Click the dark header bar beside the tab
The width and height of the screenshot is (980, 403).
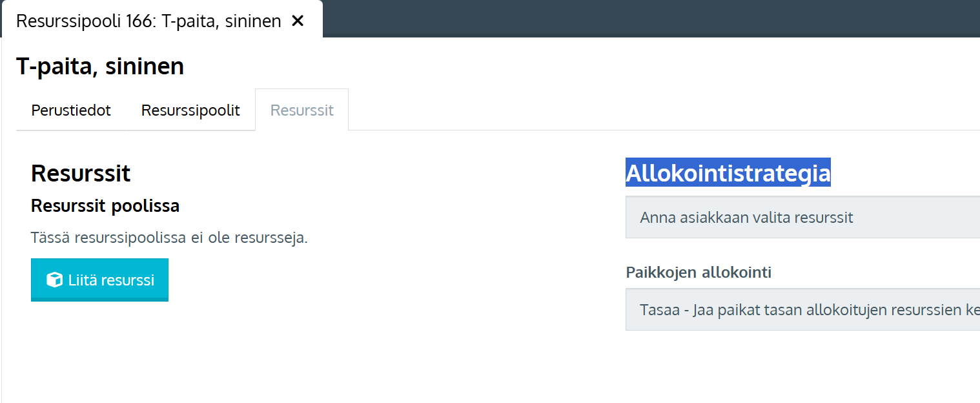(646, 18)
